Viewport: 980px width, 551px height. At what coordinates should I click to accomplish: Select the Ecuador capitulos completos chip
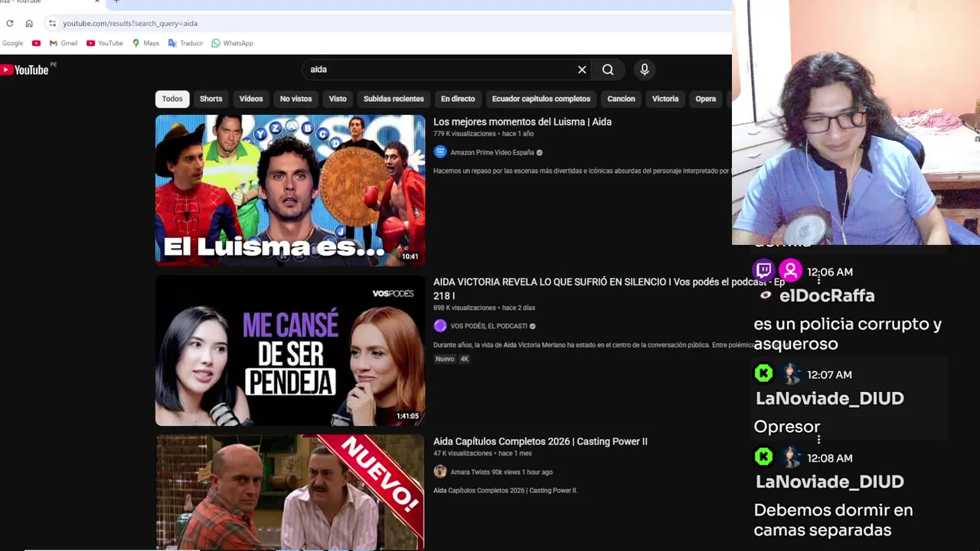[541, 99]
